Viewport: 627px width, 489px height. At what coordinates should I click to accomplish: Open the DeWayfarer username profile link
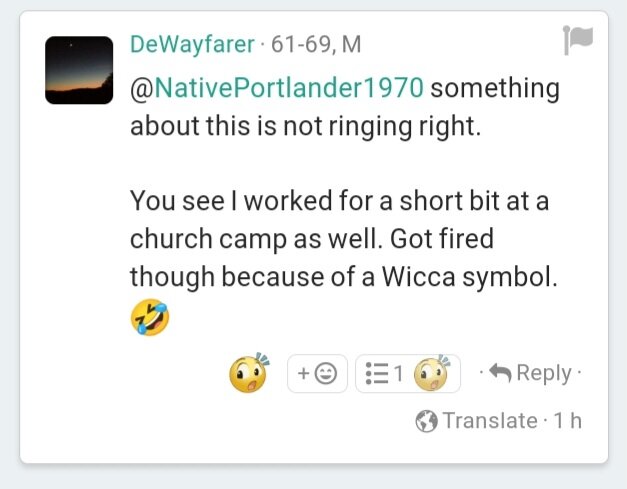coord(192,44)
